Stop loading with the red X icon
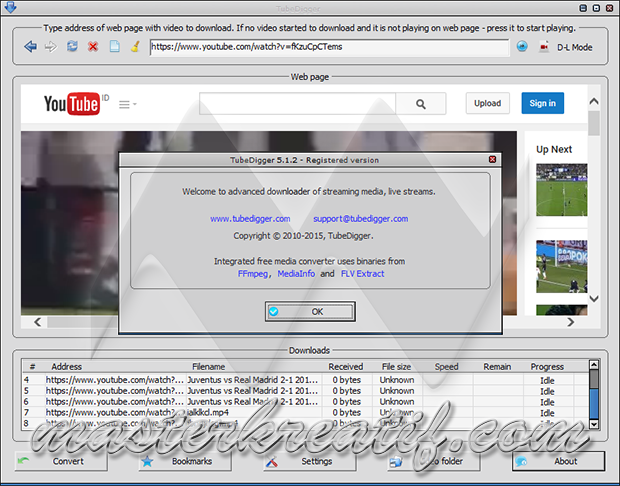Viewport: 620px width, 486px height. point(93,47)
